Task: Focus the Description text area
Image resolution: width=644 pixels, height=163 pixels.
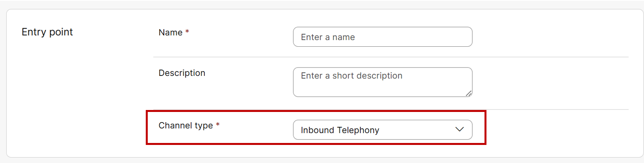Action: point(382,82)
